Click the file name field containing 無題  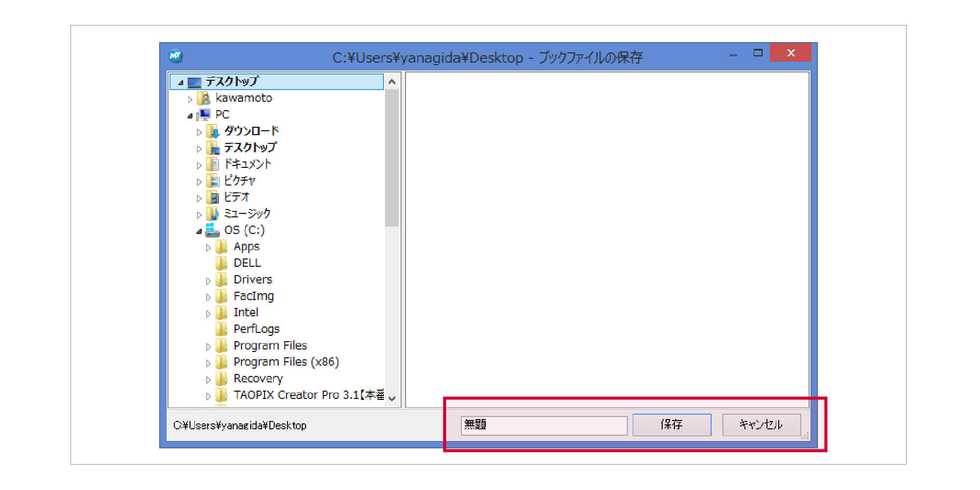(x=544, y=425)
